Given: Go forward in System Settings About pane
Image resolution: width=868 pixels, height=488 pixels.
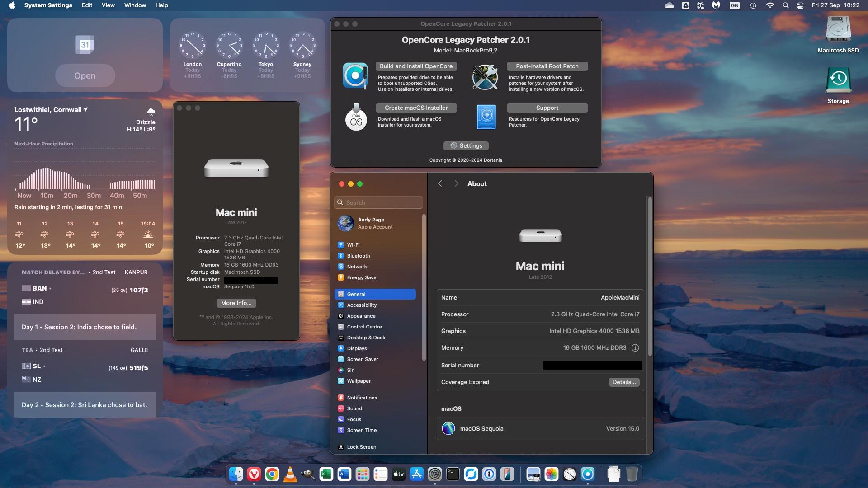Looking at the screenshot, I should pos(456,183).
